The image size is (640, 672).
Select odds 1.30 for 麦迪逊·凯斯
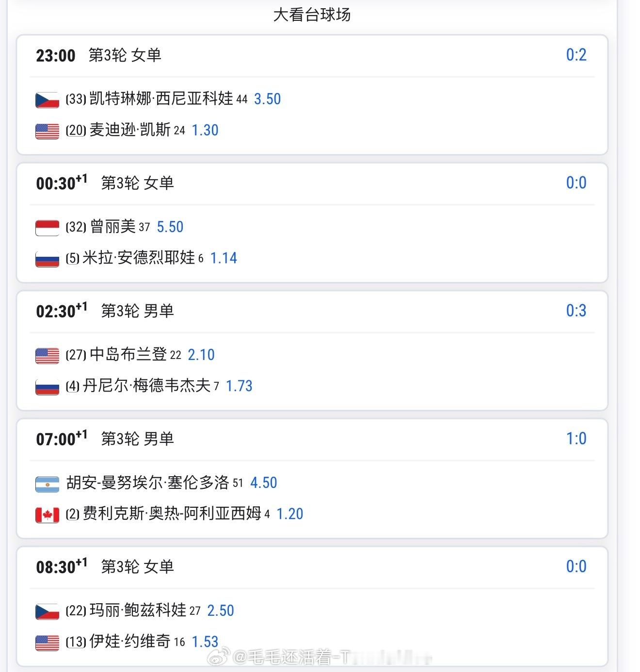[x=205, y=130]
